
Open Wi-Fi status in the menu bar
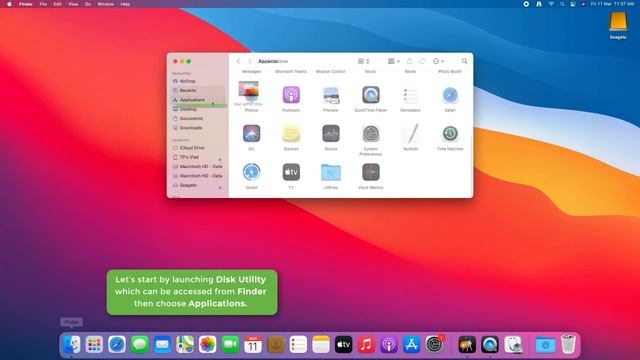(551, 4)
